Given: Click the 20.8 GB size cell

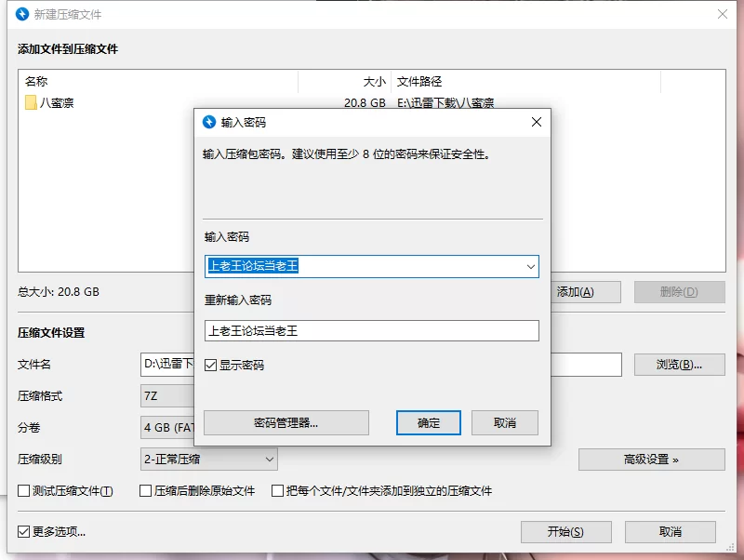Looking at the screenshot, I should [365, 103].
